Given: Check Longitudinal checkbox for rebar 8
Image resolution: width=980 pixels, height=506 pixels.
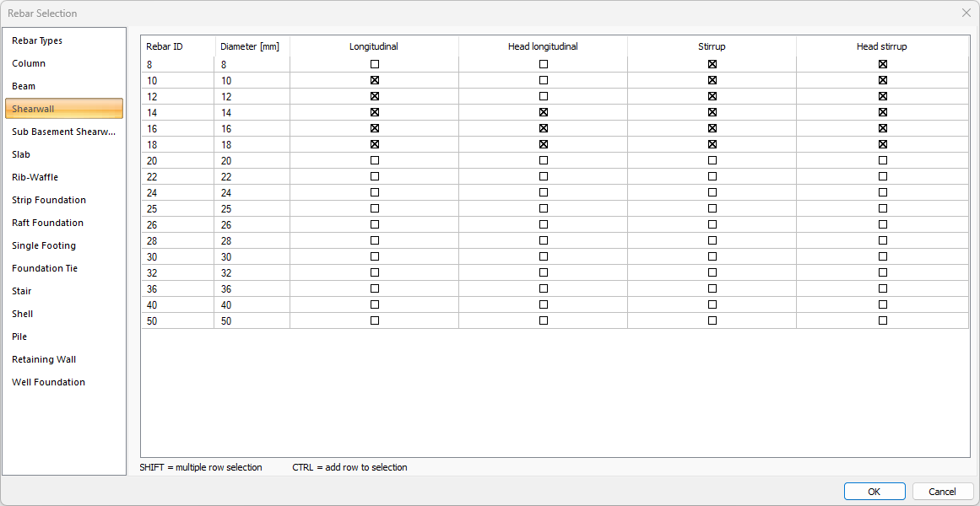Looking at the screenshot, I should 375,64.
